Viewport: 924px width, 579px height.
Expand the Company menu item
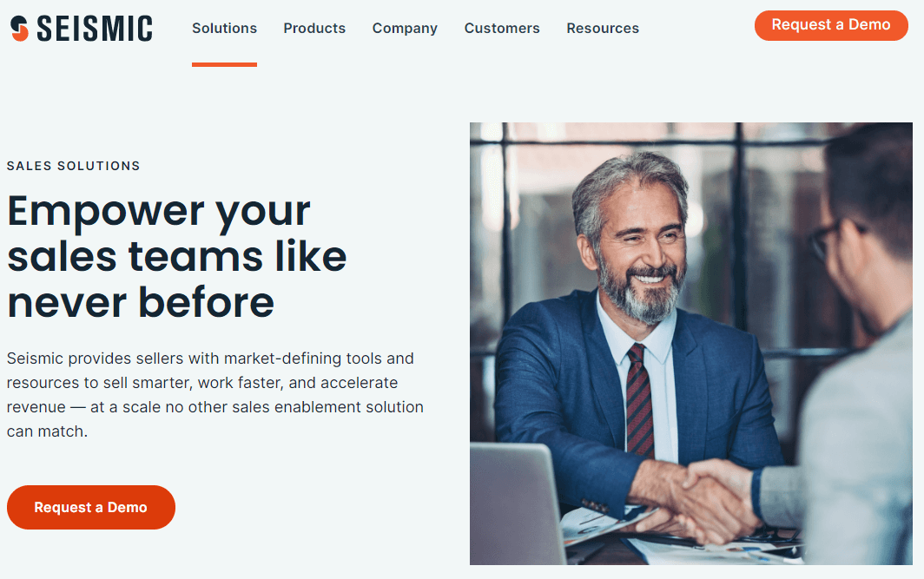pyautogui.click(x=405, y=29)
